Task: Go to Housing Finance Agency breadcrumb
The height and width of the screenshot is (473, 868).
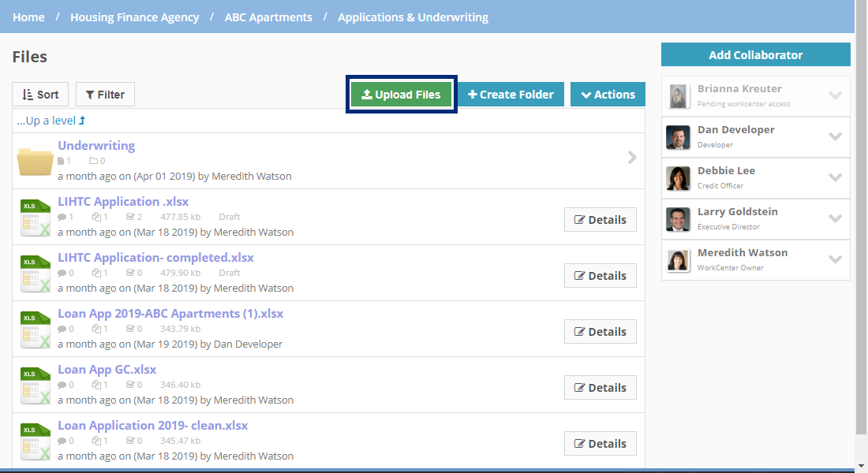Action: [x=134, y=17]
